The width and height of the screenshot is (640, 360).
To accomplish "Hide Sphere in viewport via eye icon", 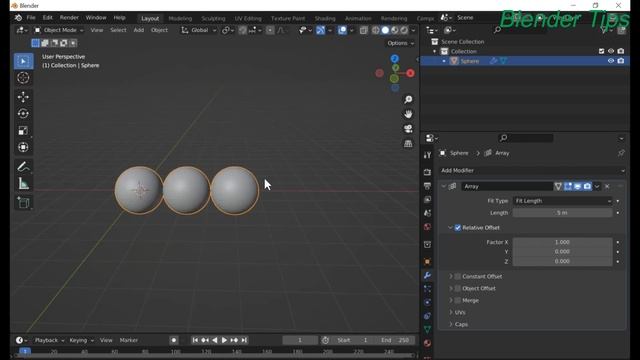I will [611, 61].
